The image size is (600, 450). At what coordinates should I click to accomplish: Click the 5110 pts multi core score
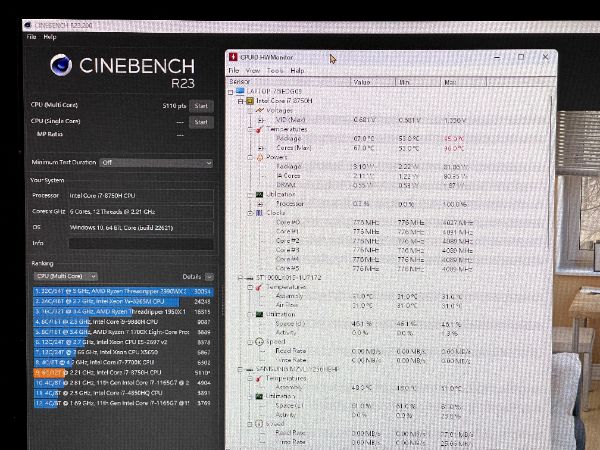(174, 106)
